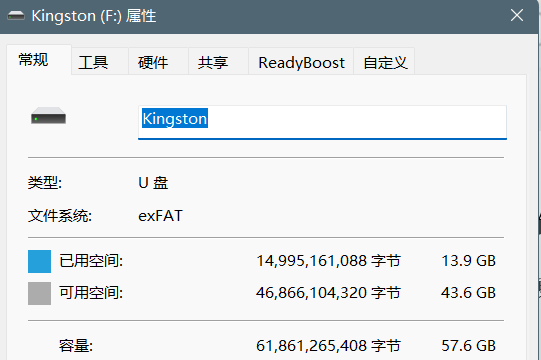Screen dimensions: 541x360
Task: Click the Kingston volume name field
Action: click(322, 122)
